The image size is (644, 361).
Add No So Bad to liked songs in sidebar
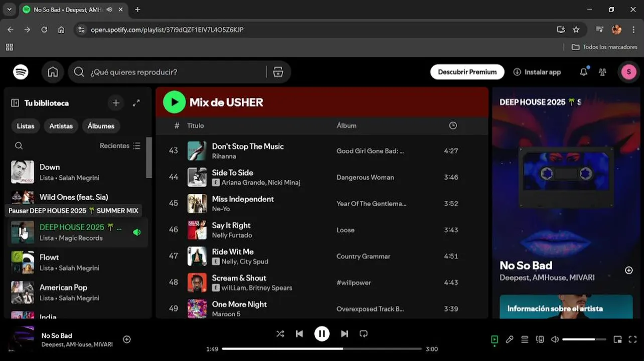(628, 270)
